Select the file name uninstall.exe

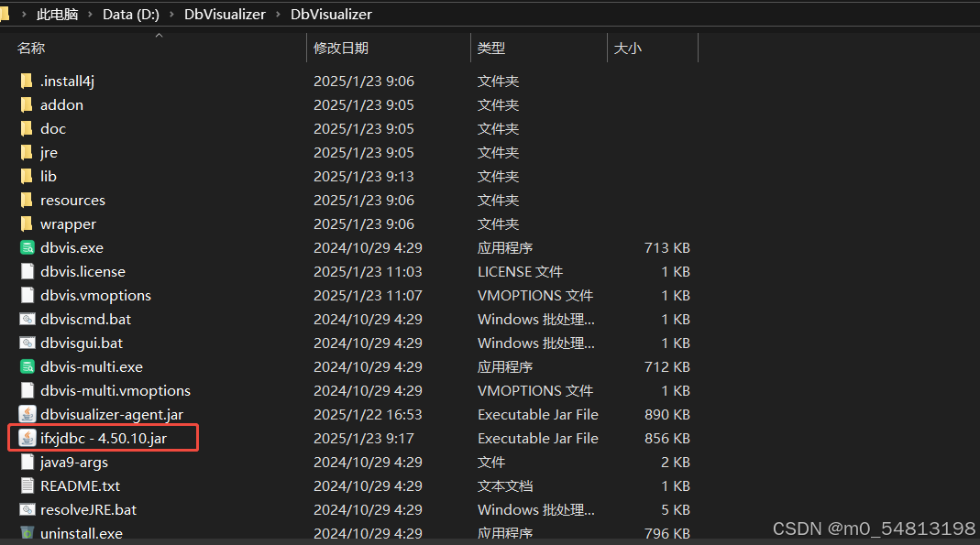point(82,533)
